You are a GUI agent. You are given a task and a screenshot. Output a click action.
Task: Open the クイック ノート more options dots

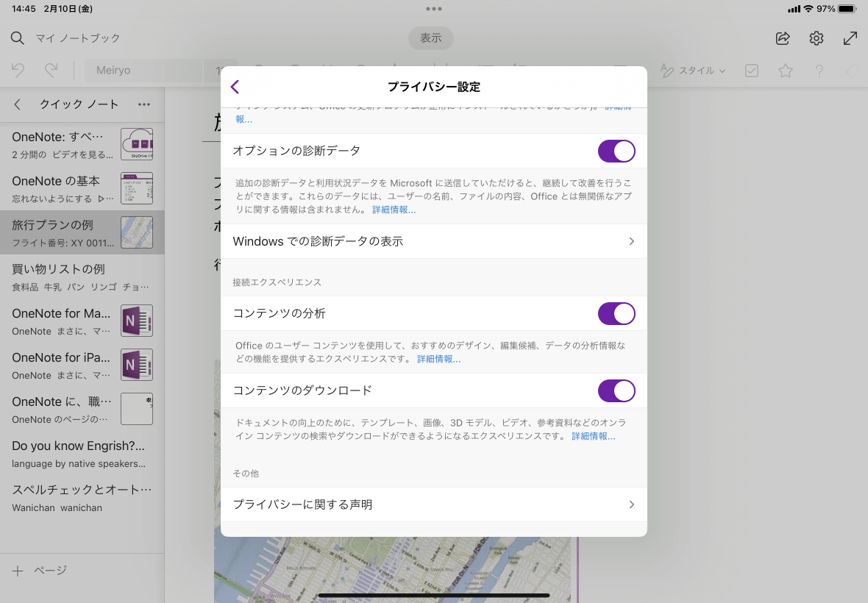pos(144,104)
